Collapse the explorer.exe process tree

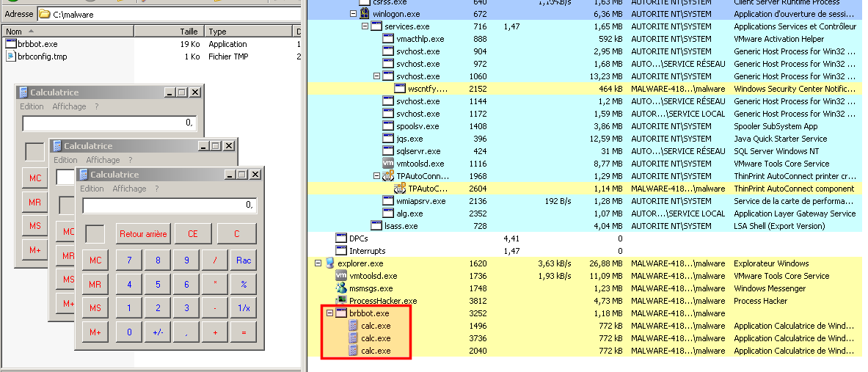318,263
